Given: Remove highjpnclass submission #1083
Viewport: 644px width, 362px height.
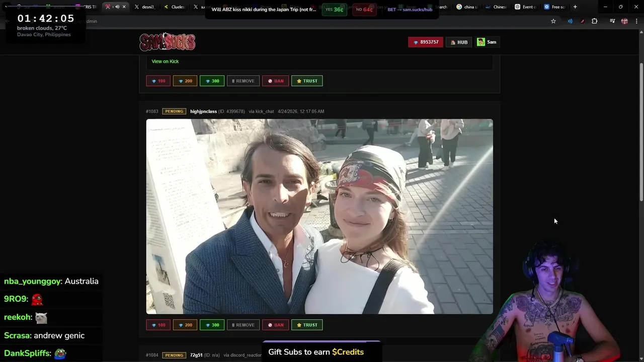Looking at the screenshot, I should point(243,325).
